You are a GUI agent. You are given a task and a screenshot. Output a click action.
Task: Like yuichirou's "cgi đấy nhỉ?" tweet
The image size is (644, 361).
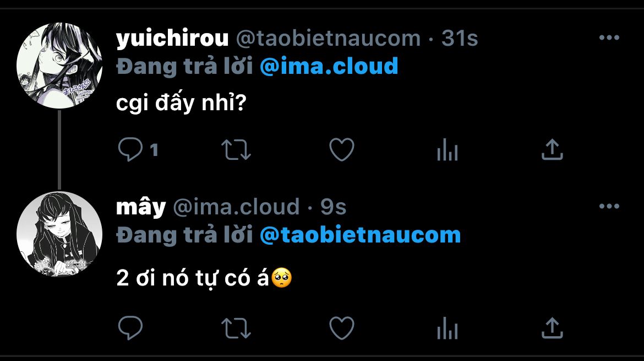coord(341,150)
